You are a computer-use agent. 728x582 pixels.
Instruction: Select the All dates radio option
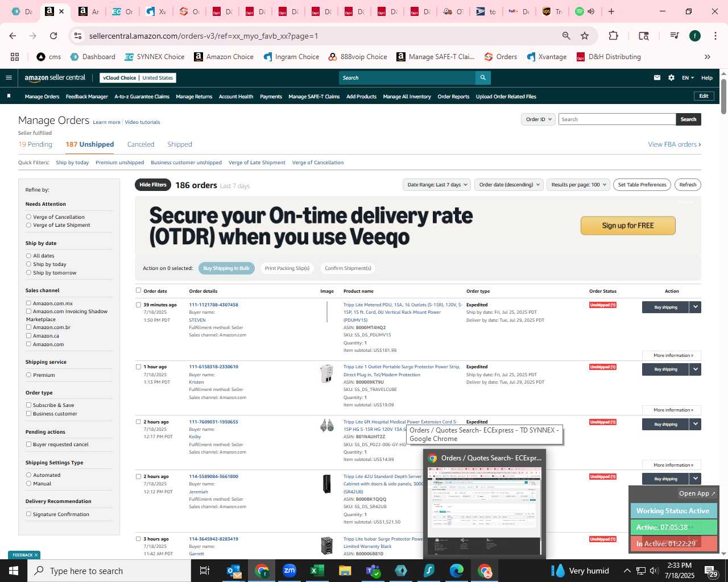tap(28, 256)
